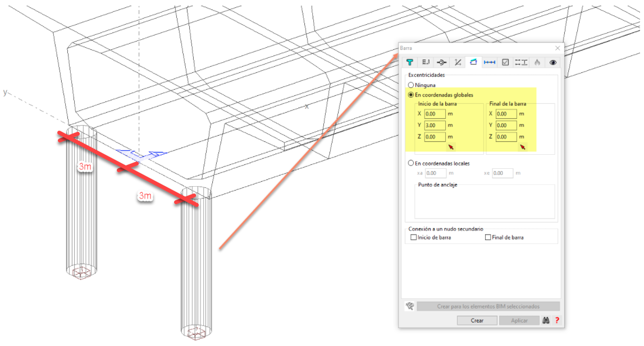
Task: Click the Z field under Final de la barra
Action: click(x=506, y=137)
